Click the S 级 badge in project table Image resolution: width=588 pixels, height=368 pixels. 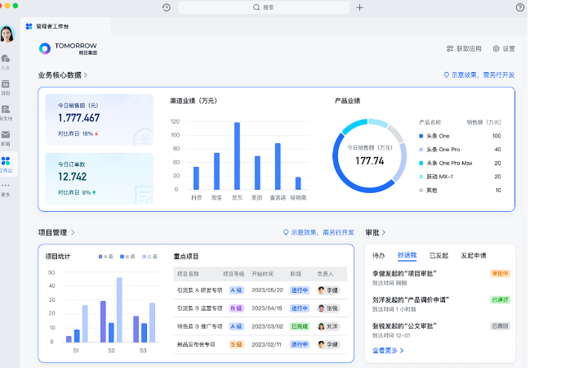[x=236, y=344]
